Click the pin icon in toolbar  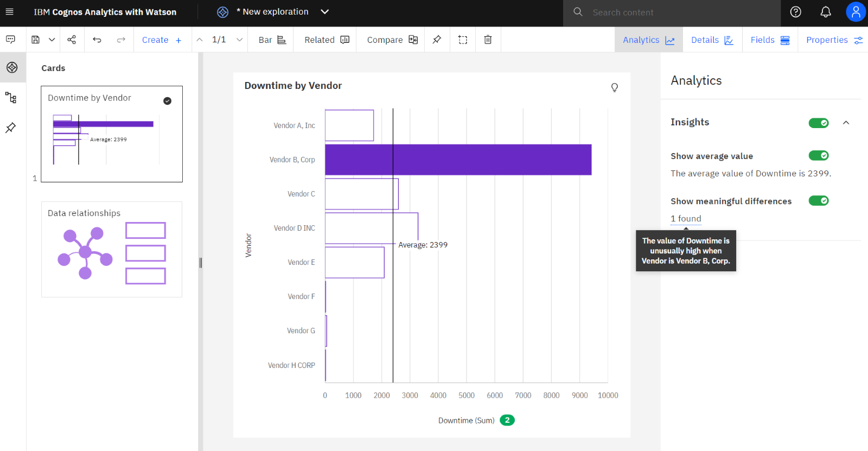(437, 40)
